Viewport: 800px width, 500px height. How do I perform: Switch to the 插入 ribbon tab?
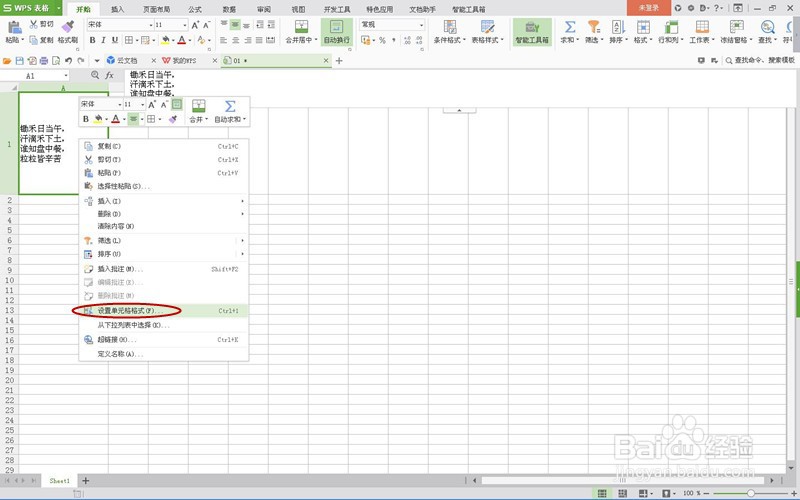[118, 9]
